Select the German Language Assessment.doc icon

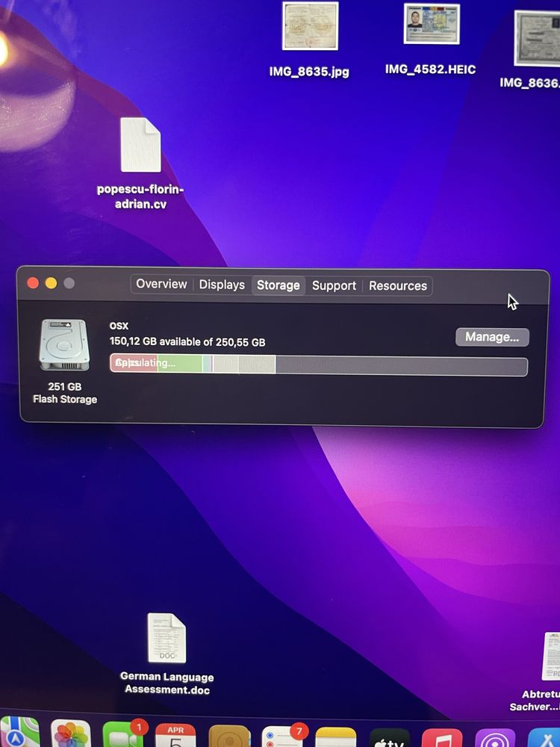(x=167, y=638)
